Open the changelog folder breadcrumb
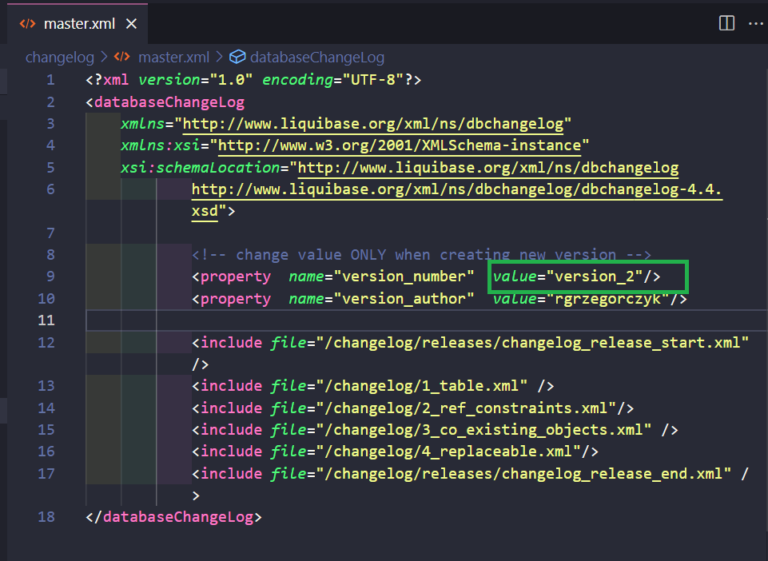The image size is (768, 561). coord(59,58)
